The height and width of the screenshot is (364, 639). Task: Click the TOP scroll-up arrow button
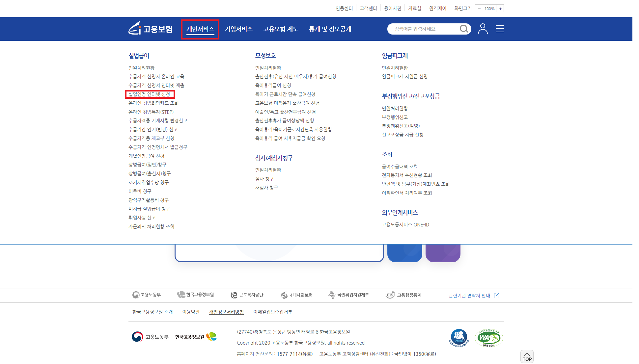tap(527, 357)
